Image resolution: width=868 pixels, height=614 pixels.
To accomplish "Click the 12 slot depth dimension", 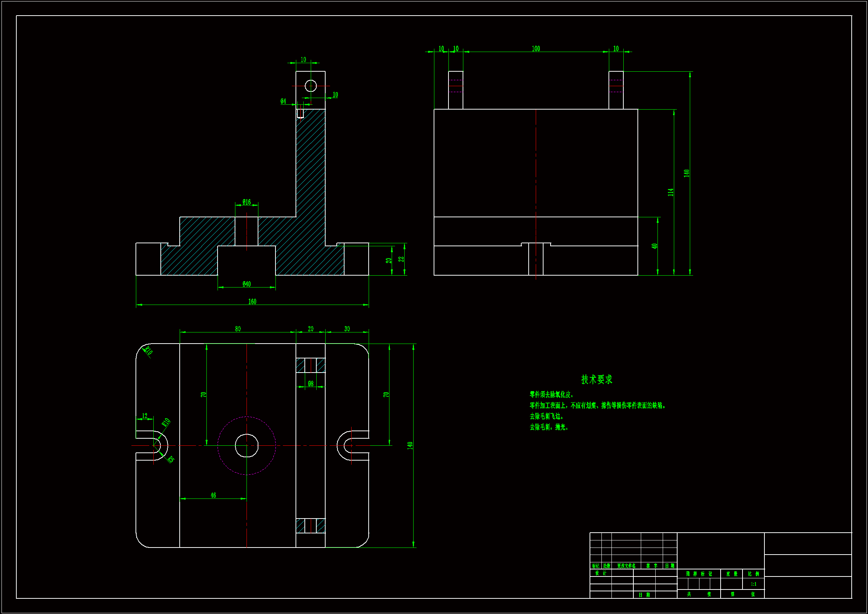I will 145,416.
